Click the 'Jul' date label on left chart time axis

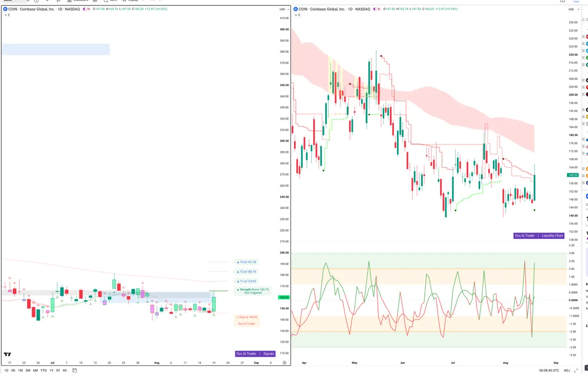point(52,363)
